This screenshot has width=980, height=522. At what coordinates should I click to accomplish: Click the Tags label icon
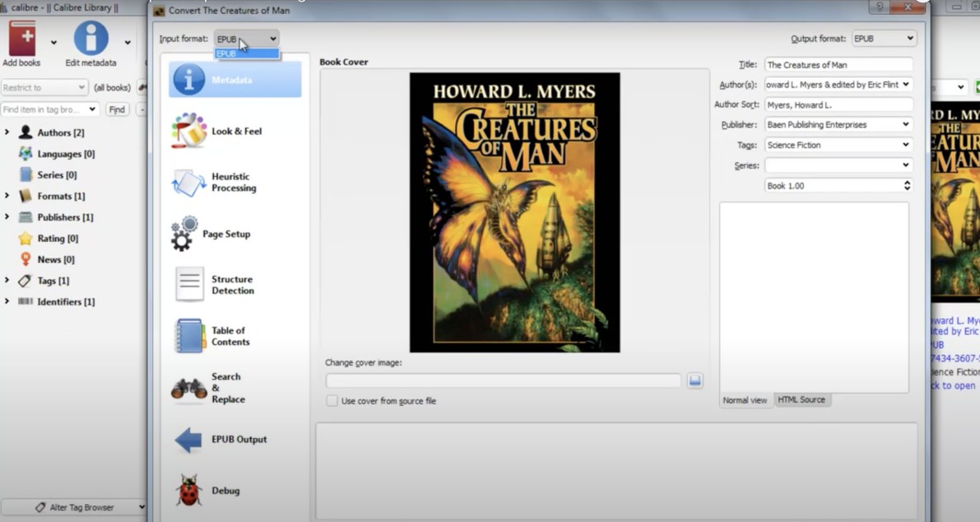(25, 281)
